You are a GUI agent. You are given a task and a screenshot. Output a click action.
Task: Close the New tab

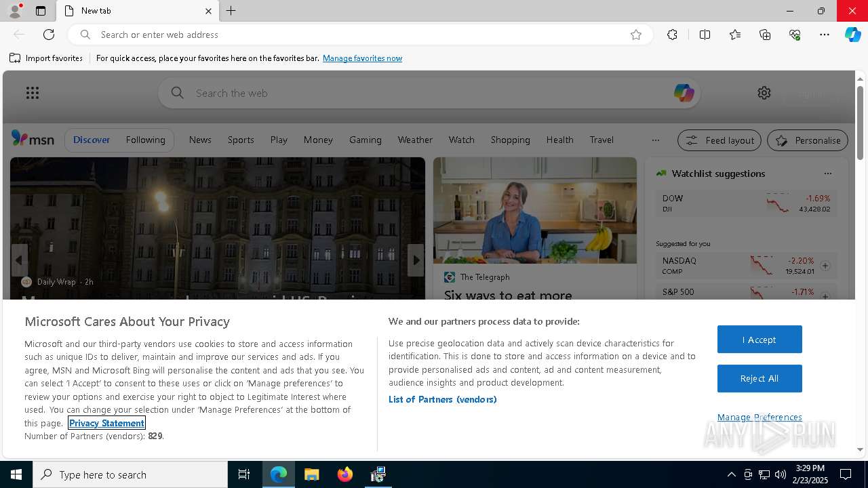coord(208,11)
